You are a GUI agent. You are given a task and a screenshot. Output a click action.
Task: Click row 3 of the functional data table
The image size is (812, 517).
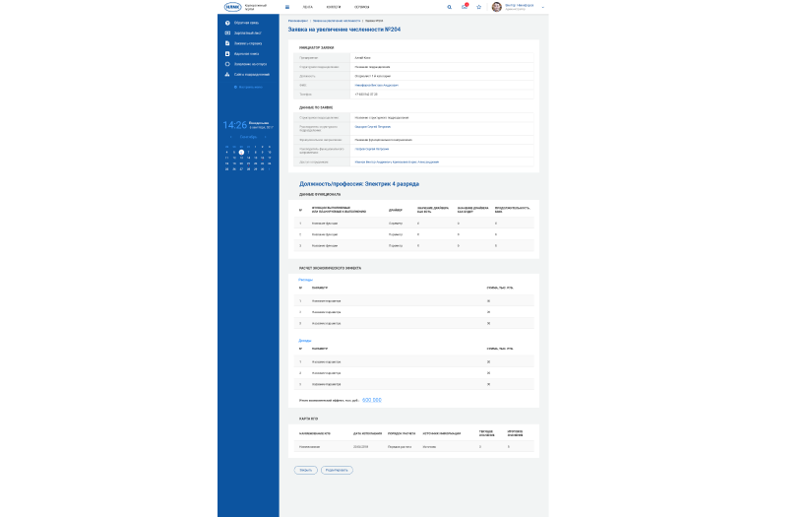(x=413, y=245)
